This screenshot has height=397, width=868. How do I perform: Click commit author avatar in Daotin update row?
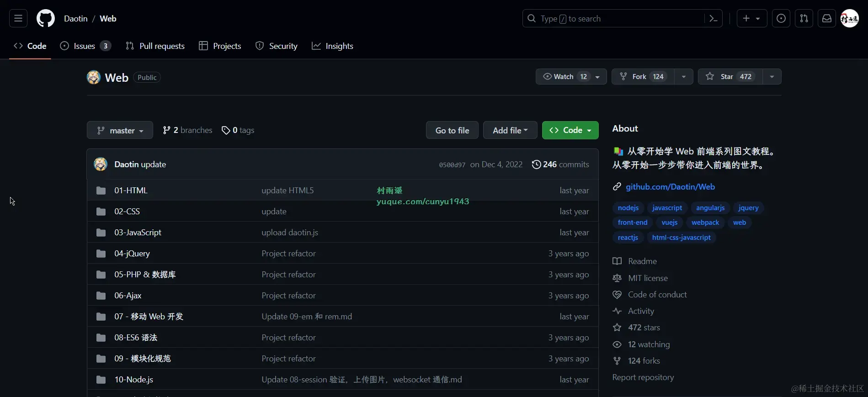[101, 164]
